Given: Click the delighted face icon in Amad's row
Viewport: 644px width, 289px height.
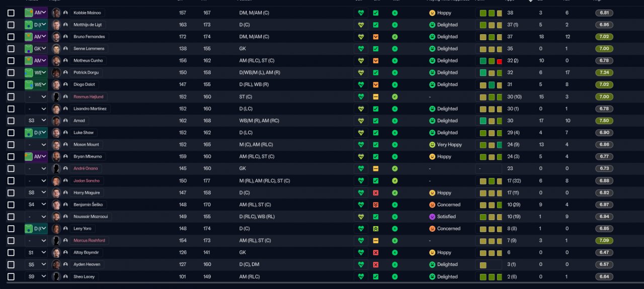Looking at the screenshot, I should tap(432, 121).
